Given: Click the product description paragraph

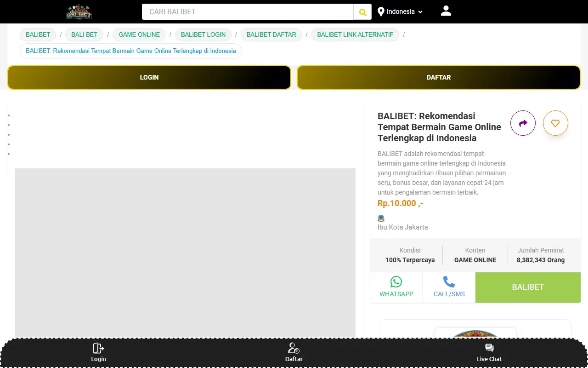Looking at the screenshot, I should pyautogui.click(x=442, y=173).
